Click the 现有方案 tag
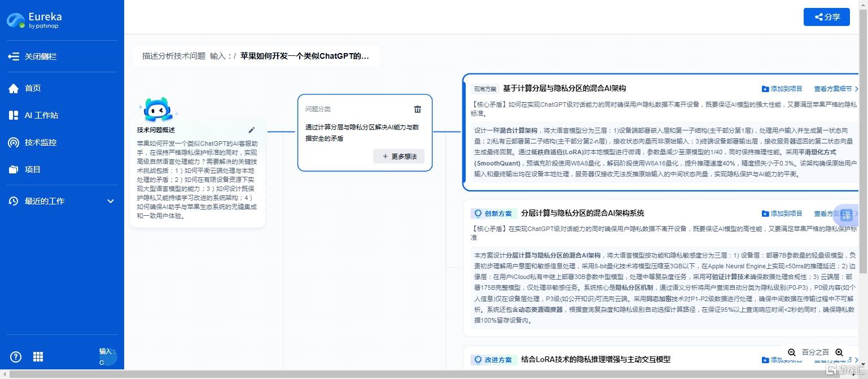This screenshot has width=868, height=379. pyautogui.click(x=485, y=89)
